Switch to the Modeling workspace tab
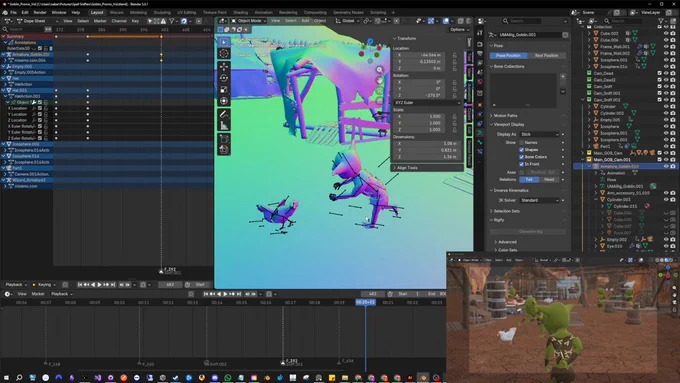The image size is (680, 383). pos(138,13)
